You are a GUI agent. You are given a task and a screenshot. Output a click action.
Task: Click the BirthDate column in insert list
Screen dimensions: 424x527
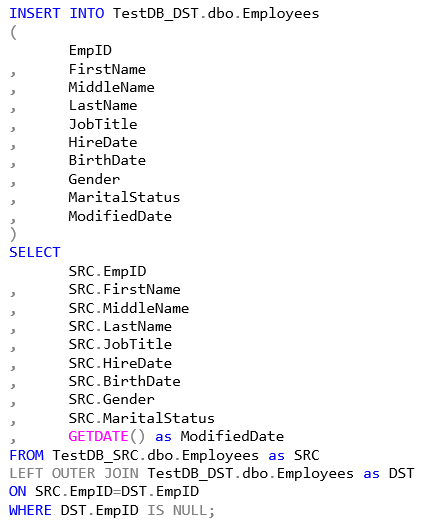tap(107, 160)
